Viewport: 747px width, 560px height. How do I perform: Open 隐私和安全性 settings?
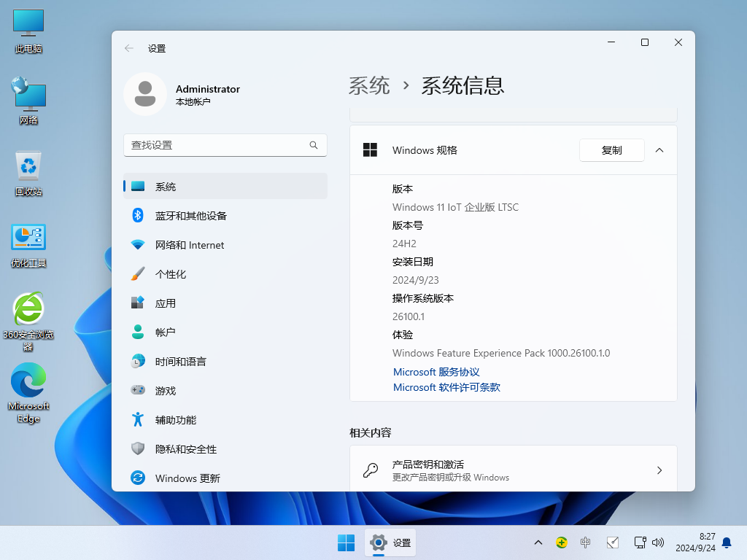click(x=225, y=449)
